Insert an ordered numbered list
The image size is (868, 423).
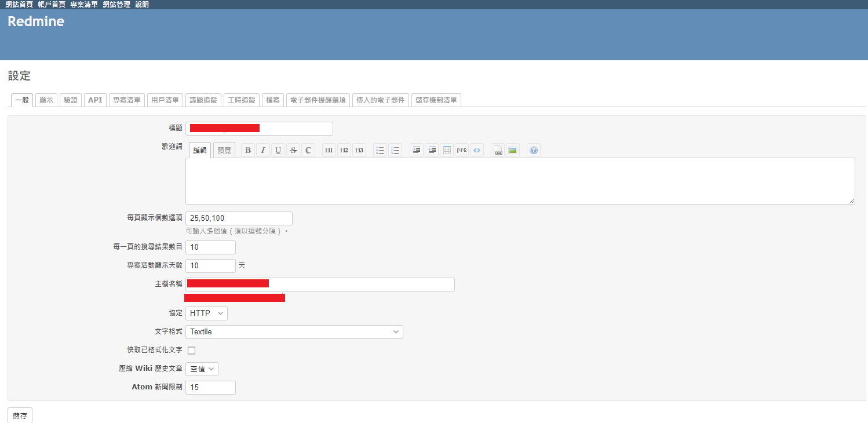395,150
